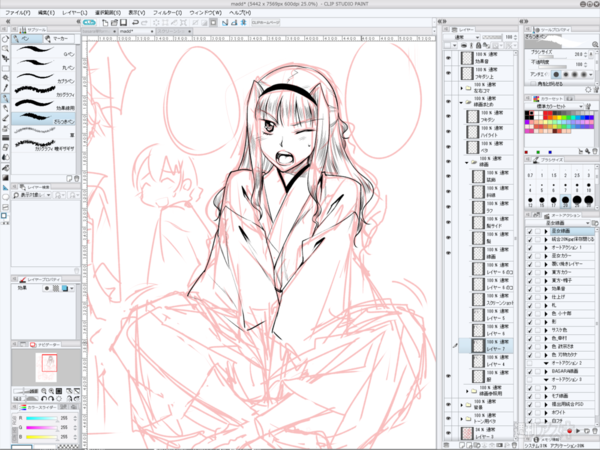The image size is (600, 450).
Task: Uncheck the 巫女カラー auto action checkbox
Action: click(530, 256)
